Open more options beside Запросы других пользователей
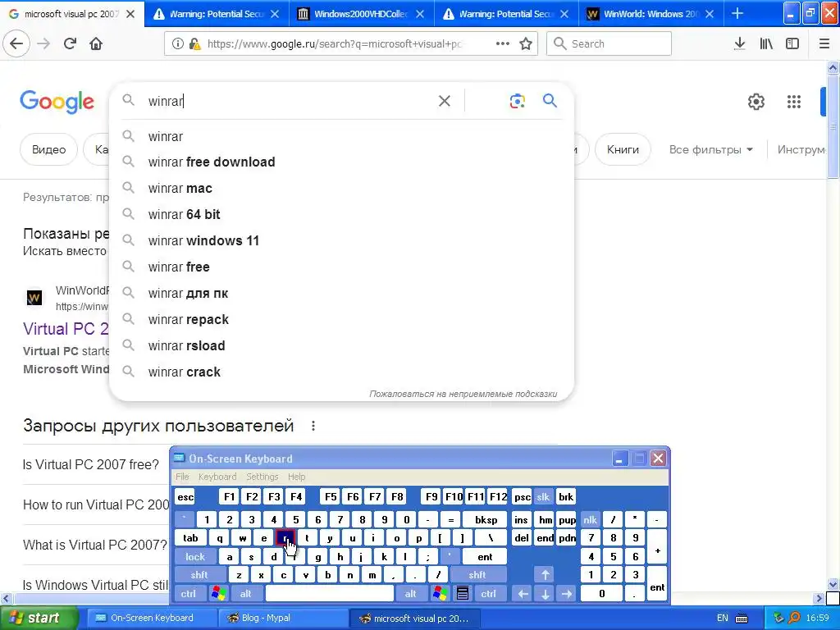The height and width of the screenshot is (630, 840). pyautogui.click(x=313, y=426)
